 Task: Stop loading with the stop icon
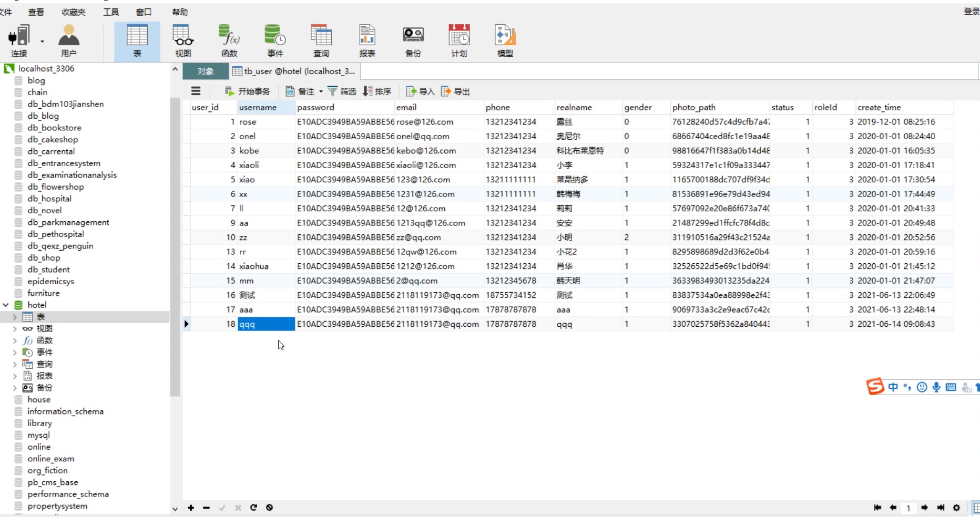pos(269,508)
